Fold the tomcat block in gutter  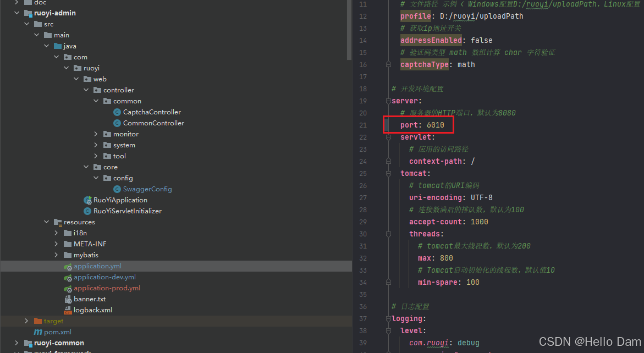388,174
